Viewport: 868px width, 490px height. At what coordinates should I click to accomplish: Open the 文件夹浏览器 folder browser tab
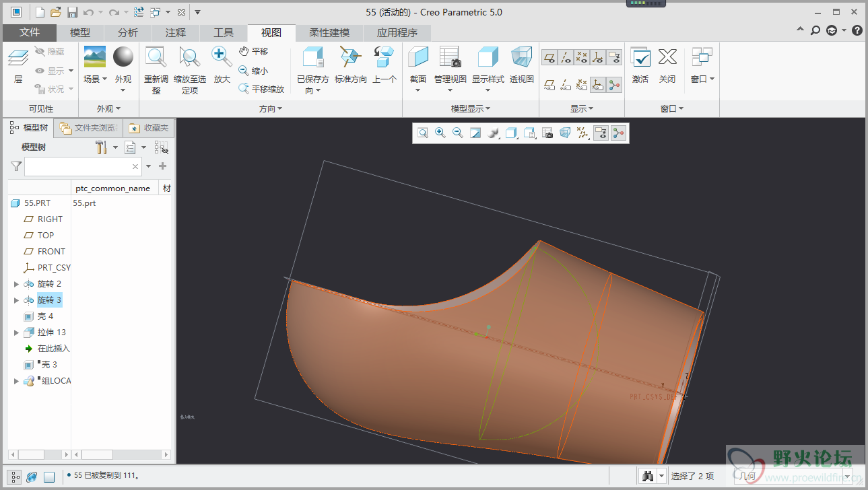pos(88,128)
